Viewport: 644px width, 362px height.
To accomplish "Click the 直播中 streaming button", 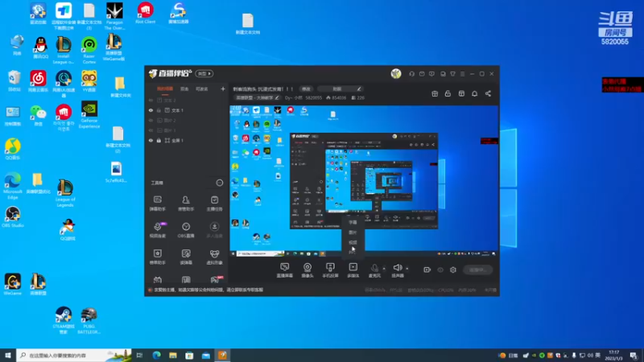I will [477, 269].
